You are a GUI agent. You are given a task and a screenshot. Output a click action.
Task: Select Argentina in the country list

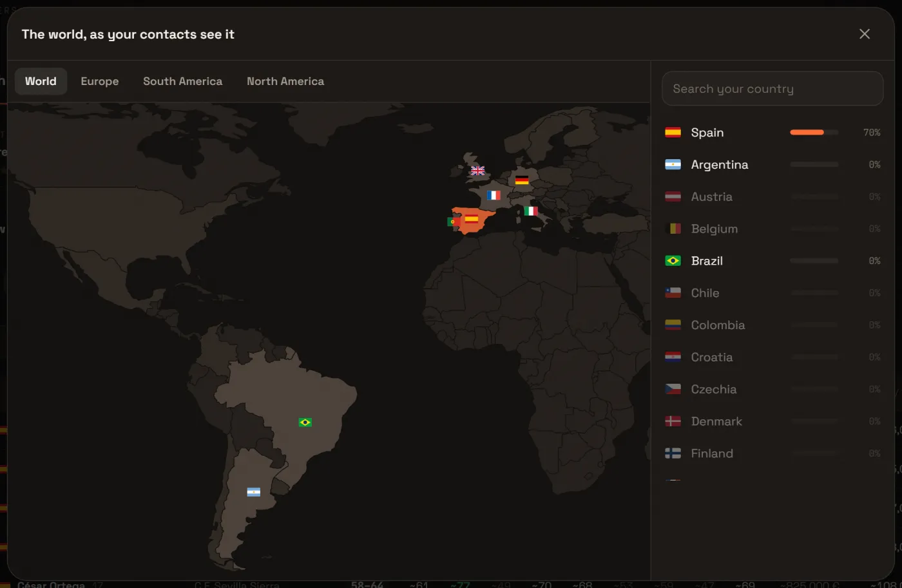pyautogui.click(x=772, y=165)
